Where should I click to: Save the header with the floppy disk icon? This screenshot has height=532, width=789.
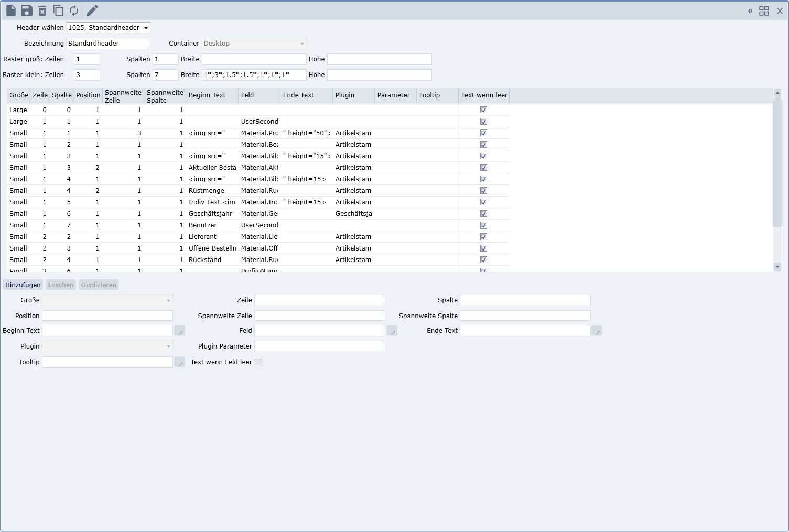point(27,10)
